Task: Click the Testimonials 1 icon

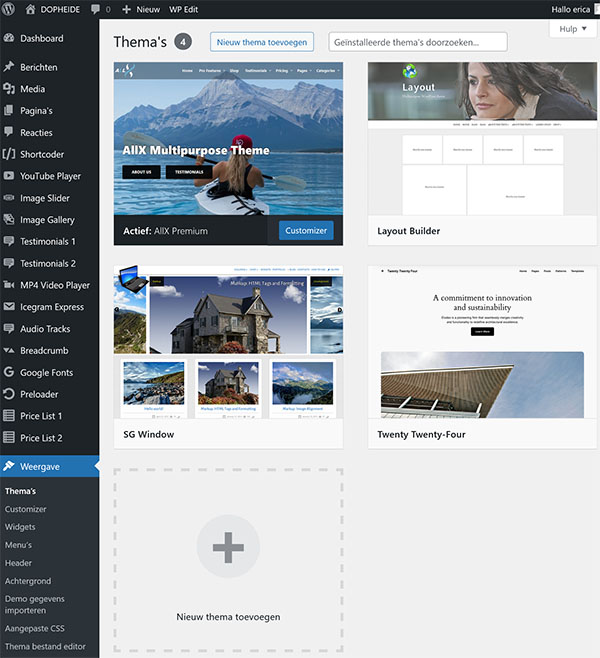Action: point(9,241)
